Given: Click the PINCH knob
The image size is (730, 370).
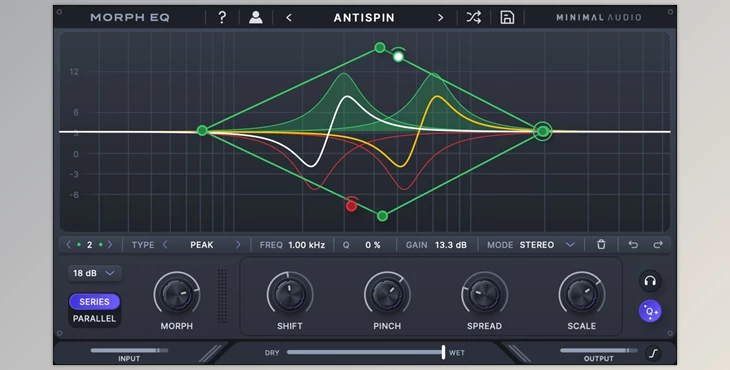Looking at the screenshot, I should click(387, 295).
